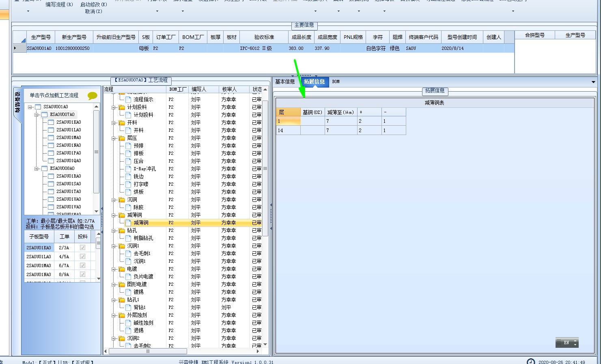The width and height of the screenshot is (601, 364).
Task: Switch to the BOM tab
Action: point(336,82)
